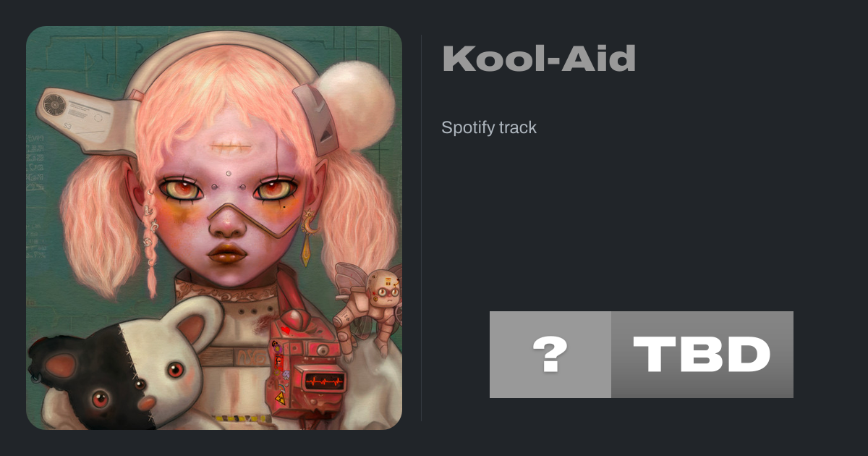
Task: Click the vertical divider beside the cover
Action: [421, 227]
